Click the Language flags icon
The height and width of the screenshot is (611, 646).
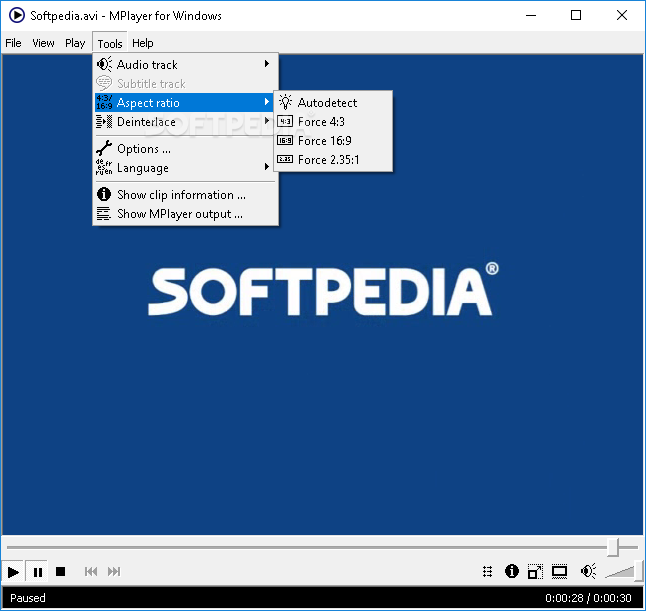(x=104, y=167)
